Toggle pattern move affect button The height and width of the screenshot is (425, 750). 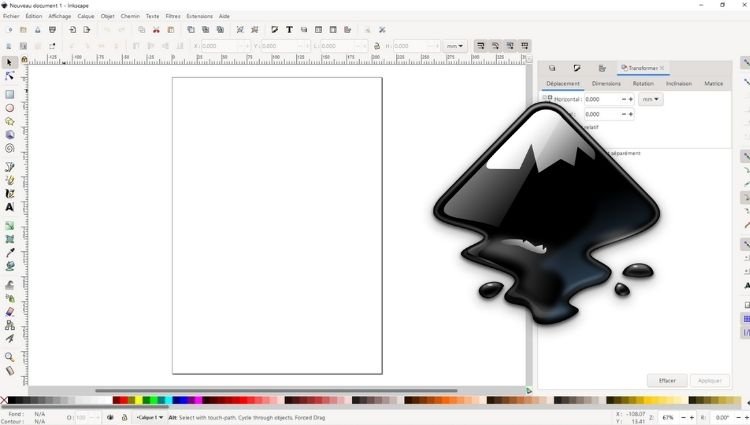[525, 46]
